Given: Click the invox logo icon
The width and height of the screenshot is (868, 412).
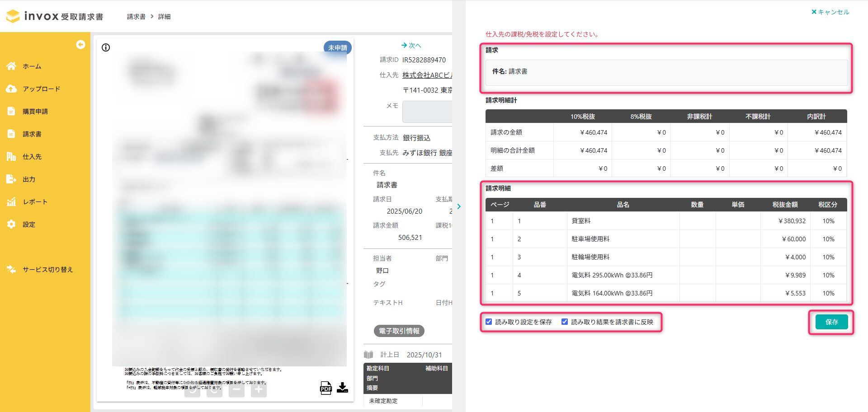Looking at the screenshot, I should click(x=13, y=16).
